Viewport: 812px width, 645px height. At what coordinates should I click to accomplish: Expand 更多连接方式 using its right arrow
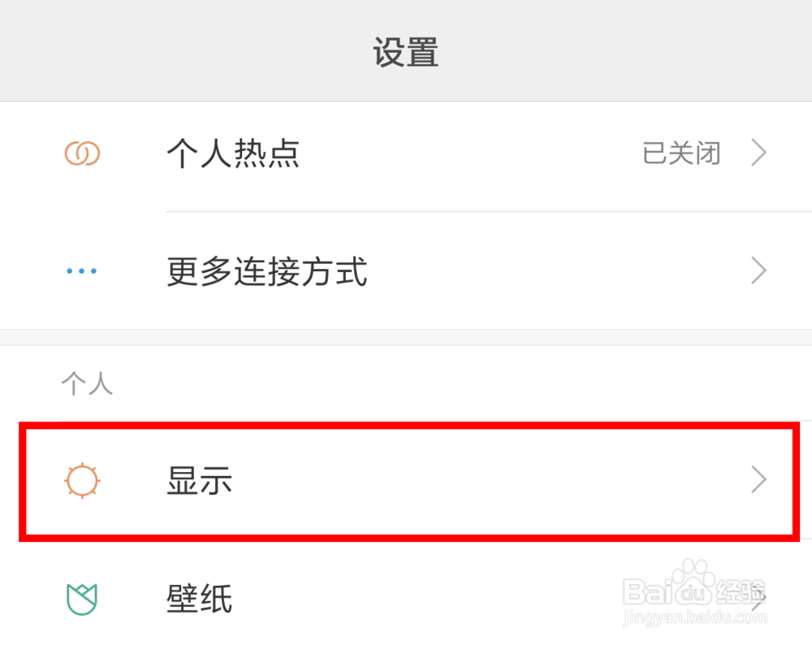pos(758,271)
